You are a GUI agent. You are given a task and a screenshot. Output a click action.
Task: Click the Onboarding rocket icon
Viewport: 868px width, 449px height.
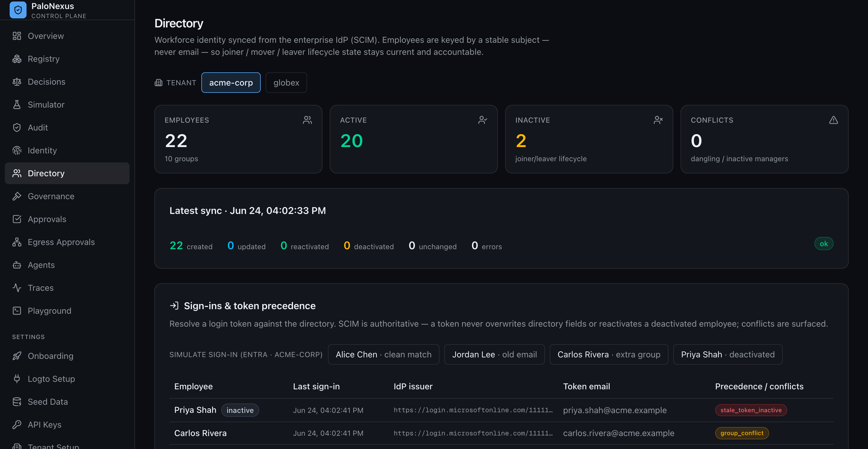17,356
